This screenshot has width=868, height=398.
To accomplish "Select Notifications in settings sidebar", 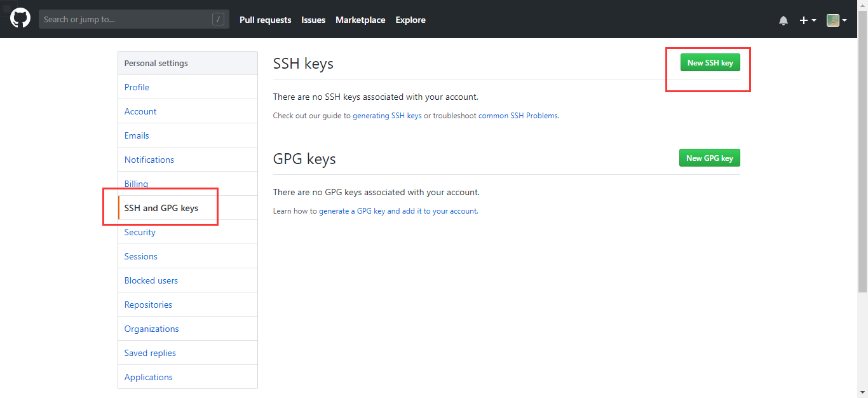I will coord(187,160).
